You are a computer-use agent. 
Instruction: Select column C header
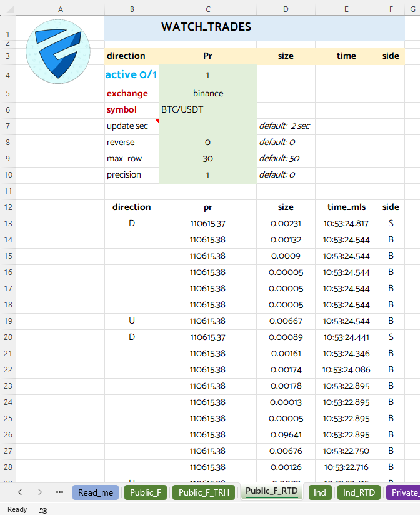[x=207, y=9]
